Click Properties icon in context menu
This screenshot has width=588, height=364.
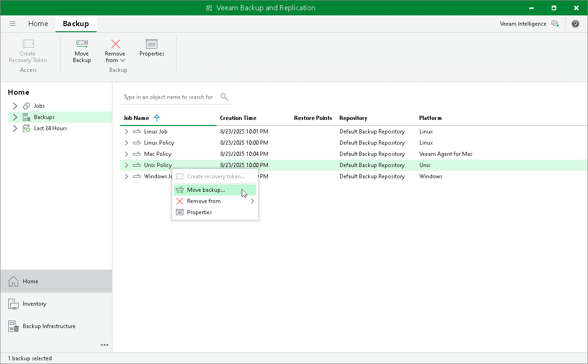pyautogui.click(x=179, y=212)
